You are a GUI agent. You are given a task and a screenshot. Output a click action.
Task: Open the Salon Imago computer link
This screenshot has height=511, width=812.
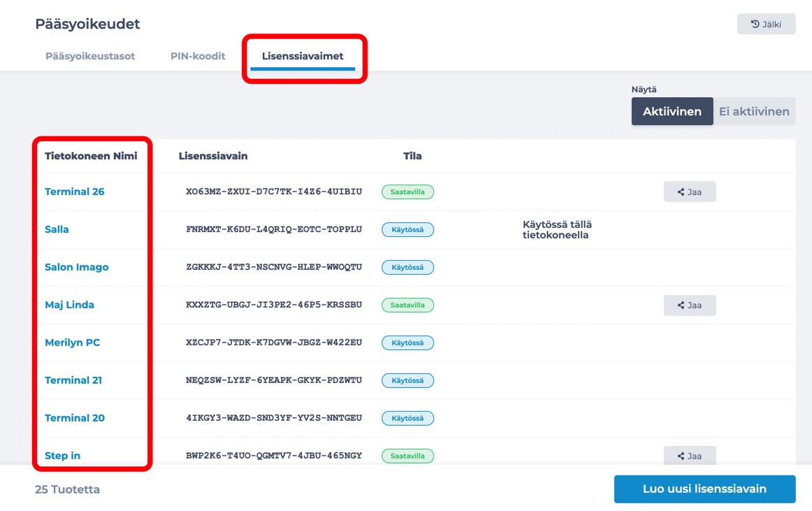click(77, 268)
